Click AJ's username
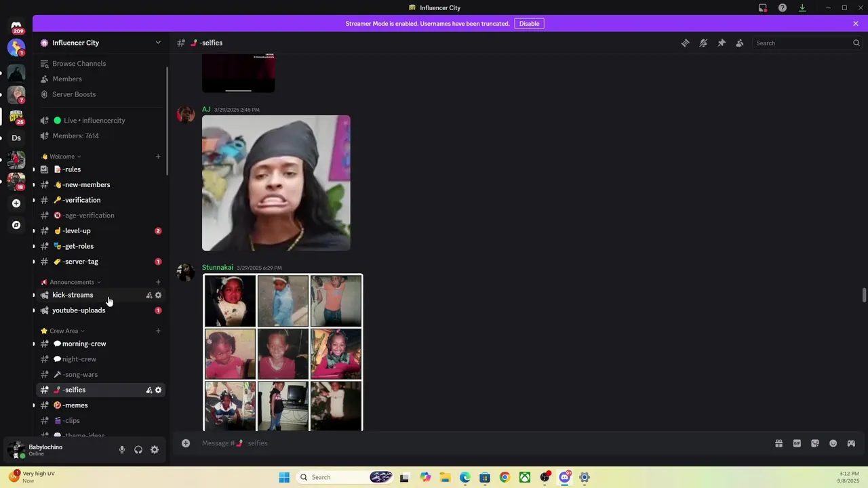Viewport: 868px width, 488px height. pos(206,109)
